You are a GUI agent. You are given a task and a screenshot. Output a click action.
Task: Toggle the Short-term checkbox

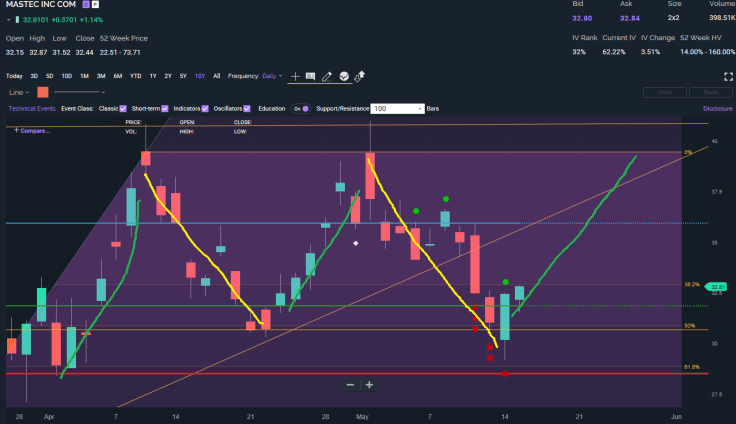165,108
